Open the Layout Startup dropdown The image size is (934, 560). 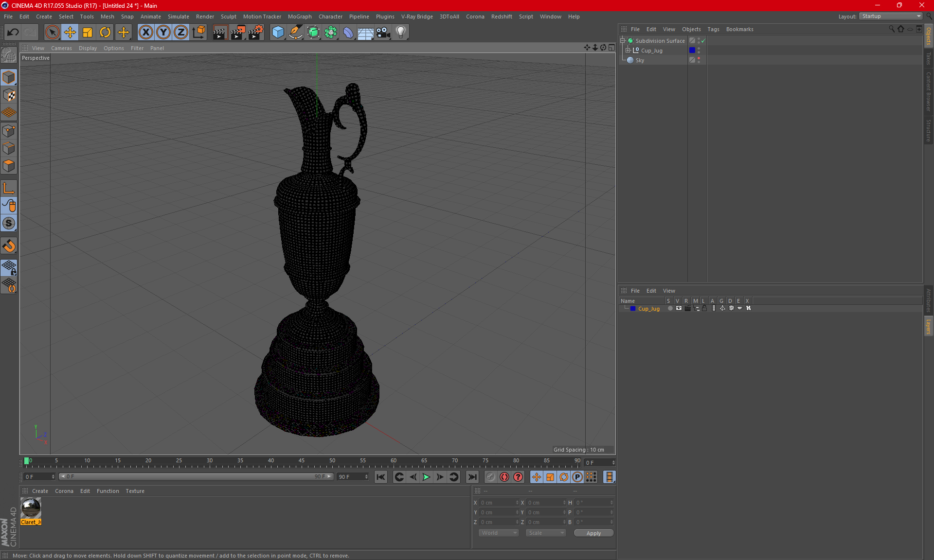point(891,16)
